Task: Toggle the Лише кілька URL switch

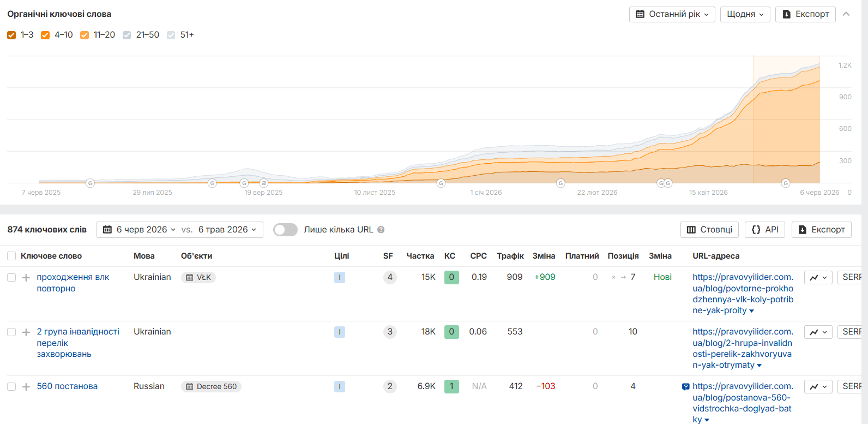Action: 286,230
